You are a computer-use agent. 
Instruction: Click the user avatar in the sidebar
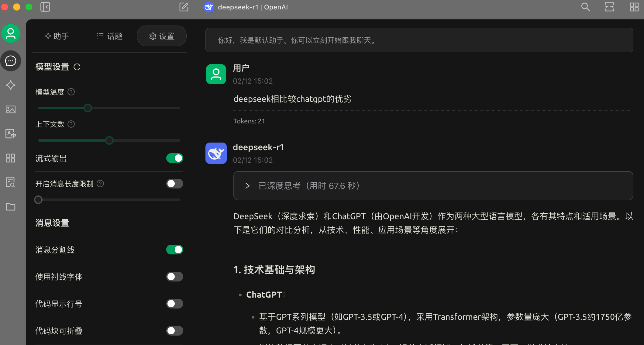[11, 33]
